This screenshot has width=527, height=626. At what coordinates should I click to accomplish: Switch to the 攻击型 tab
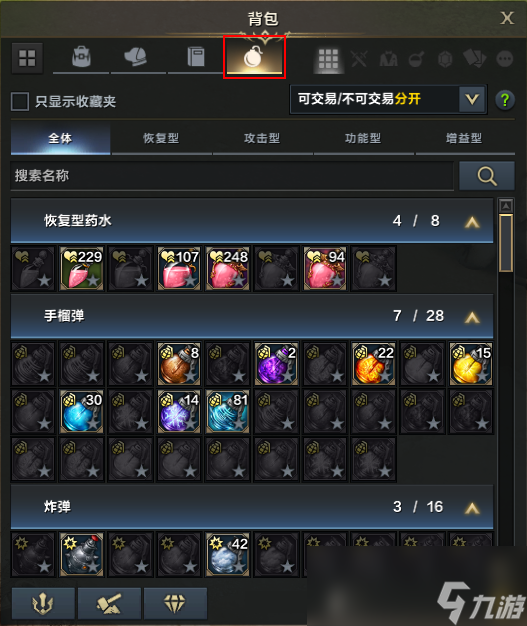tap(262, 138)
